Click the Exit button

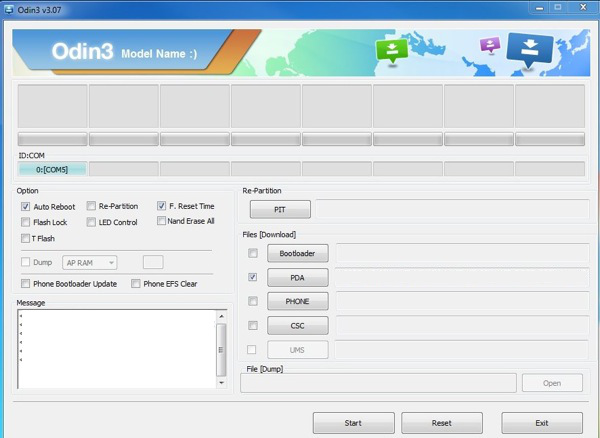542,423
